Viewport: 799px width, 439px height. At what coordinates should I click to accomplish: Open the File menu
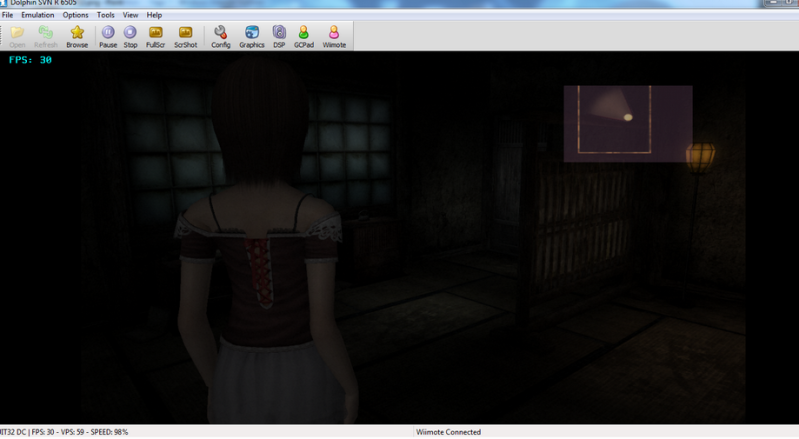click(8, 15)
